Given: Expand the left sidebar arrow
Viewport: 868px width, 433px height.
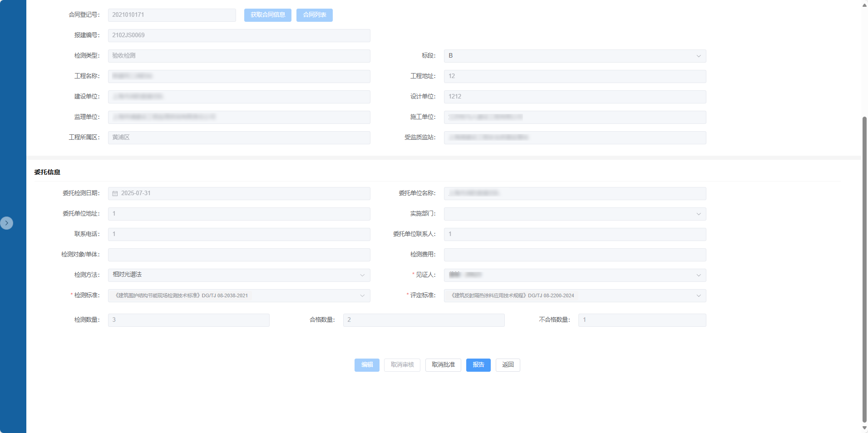Looking at the screenshot, I should click(6, 223).
